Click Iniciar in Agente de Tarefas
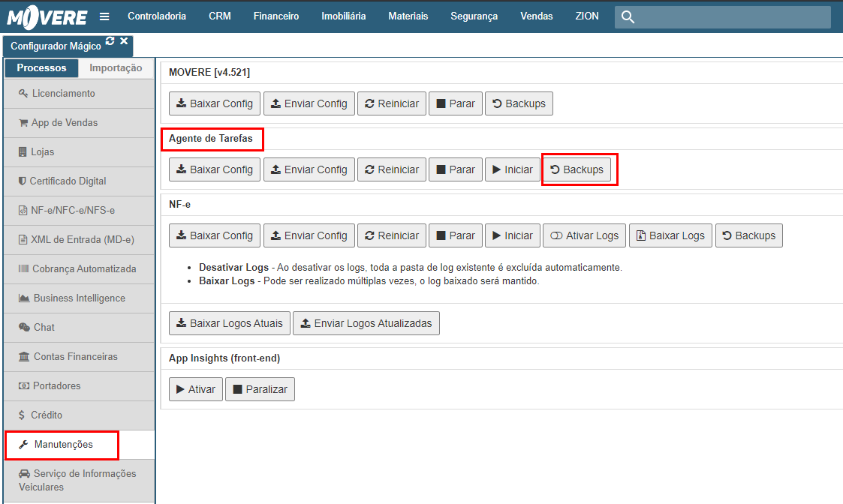 tap(513, 169)
